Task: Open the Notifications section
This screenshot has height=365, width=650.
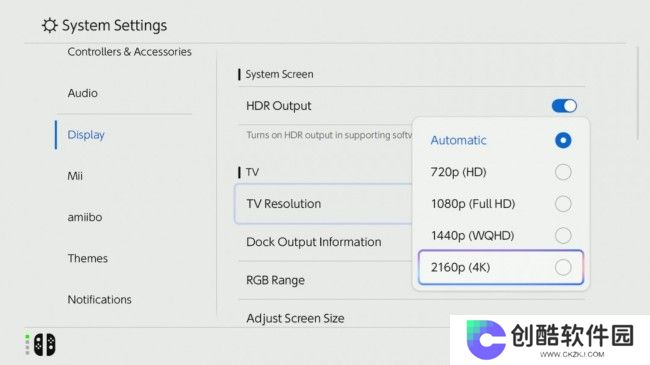Action: tap(99, 299)
